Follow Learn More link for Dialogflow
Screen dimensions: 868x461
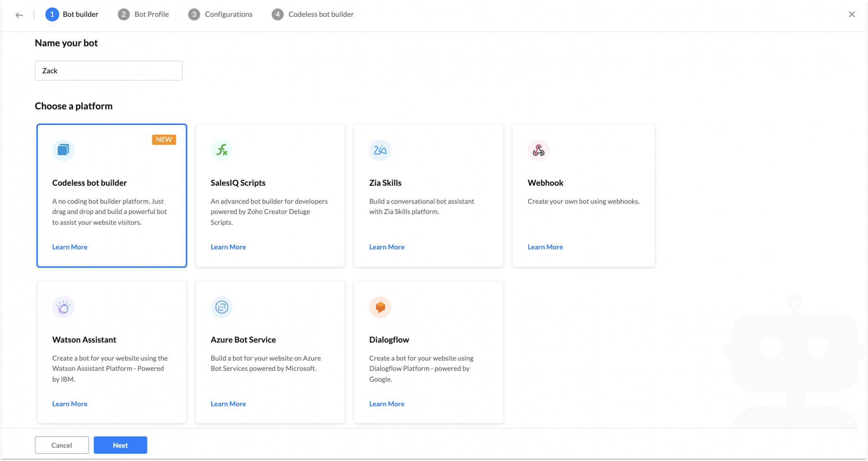point(387,404)
